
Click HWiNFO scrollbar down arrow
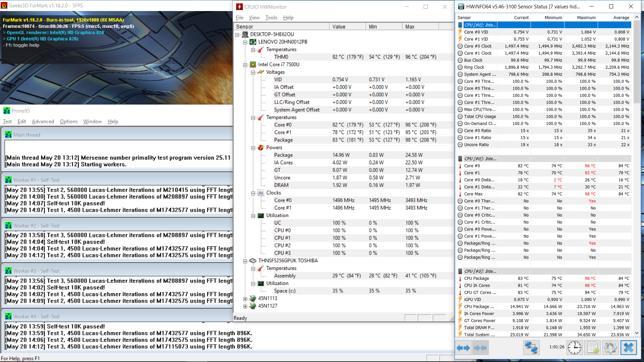pos(637,333)
